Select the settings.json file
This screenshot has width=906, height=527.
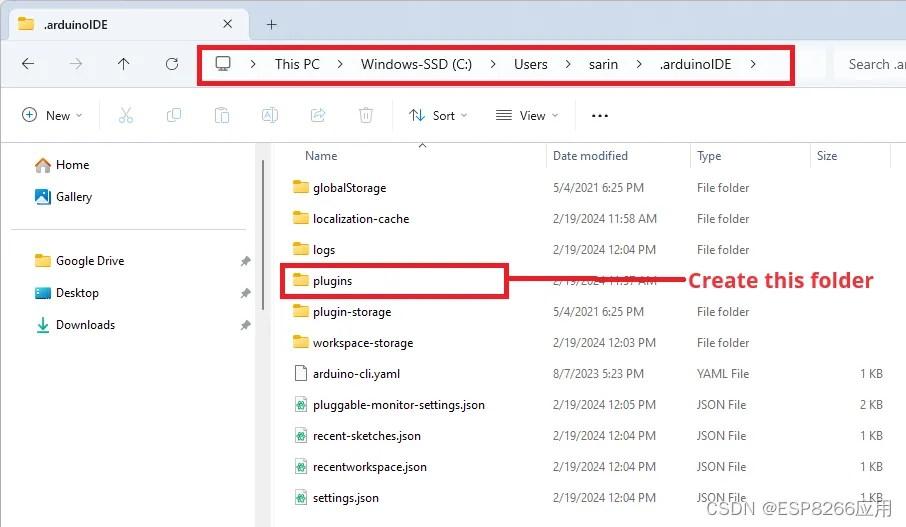click(345, 498)
